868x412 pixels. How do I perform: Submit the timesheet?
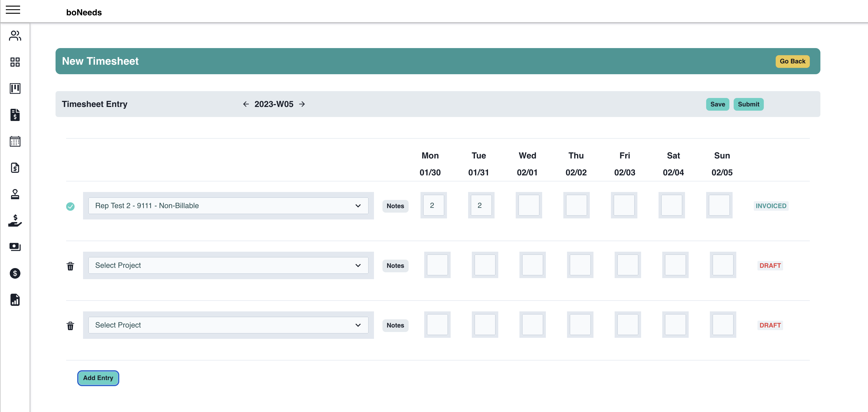748,104
